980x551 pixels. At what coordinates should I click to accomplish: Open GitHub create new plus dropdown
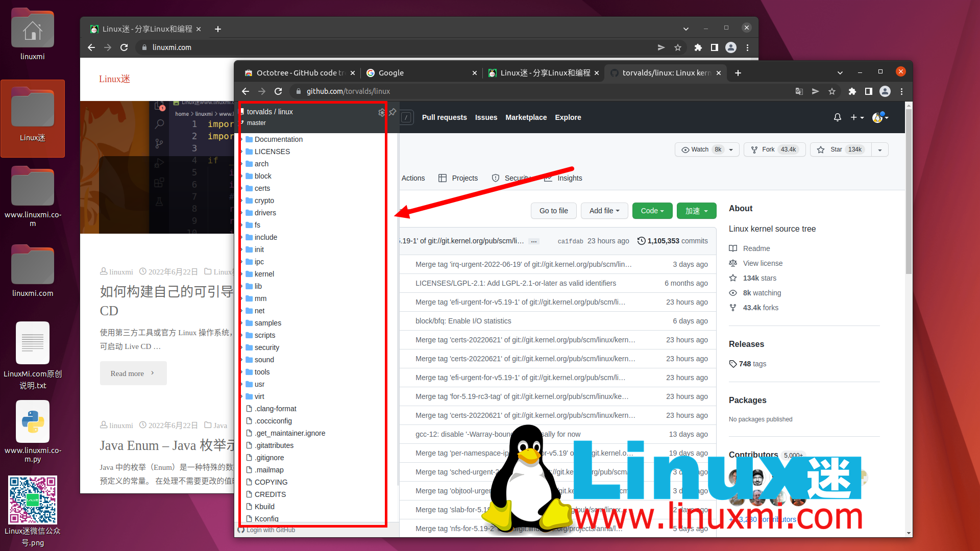coord(857,117)
